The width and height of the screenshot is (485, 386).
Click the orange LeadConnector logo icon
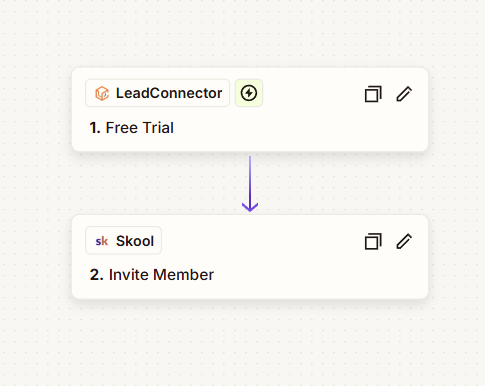pyautogui.click(x=102, y=93)
